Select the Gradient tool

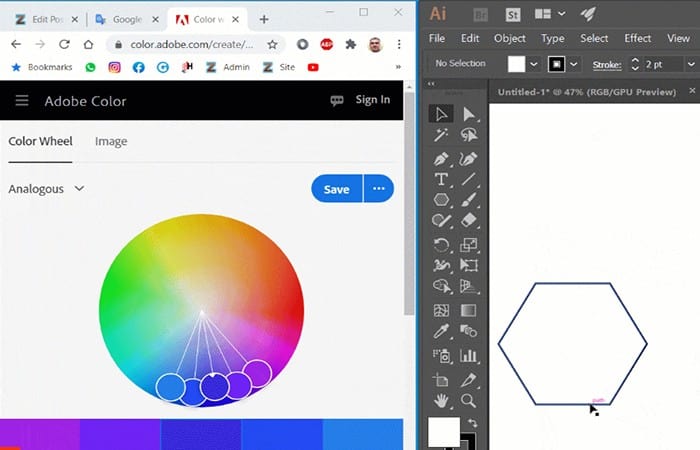click(x=468, y=310)
